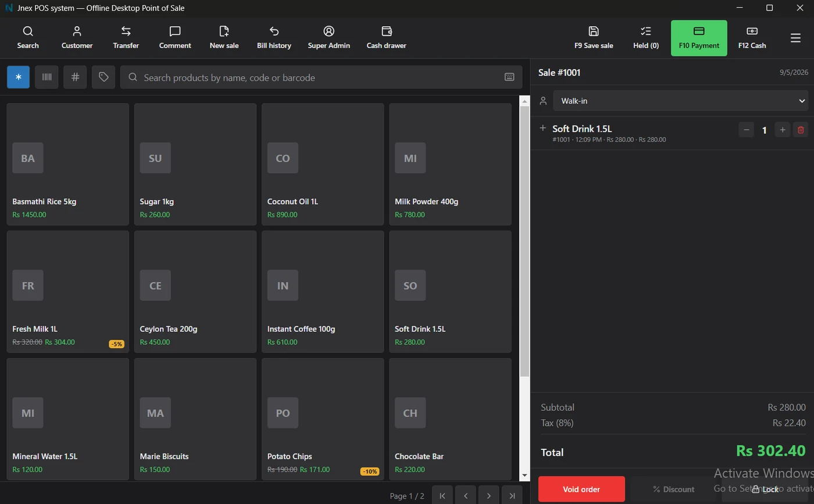Jump to last products page
The width and height of the screenshot is (814, 504).
[x=512, y=496]
